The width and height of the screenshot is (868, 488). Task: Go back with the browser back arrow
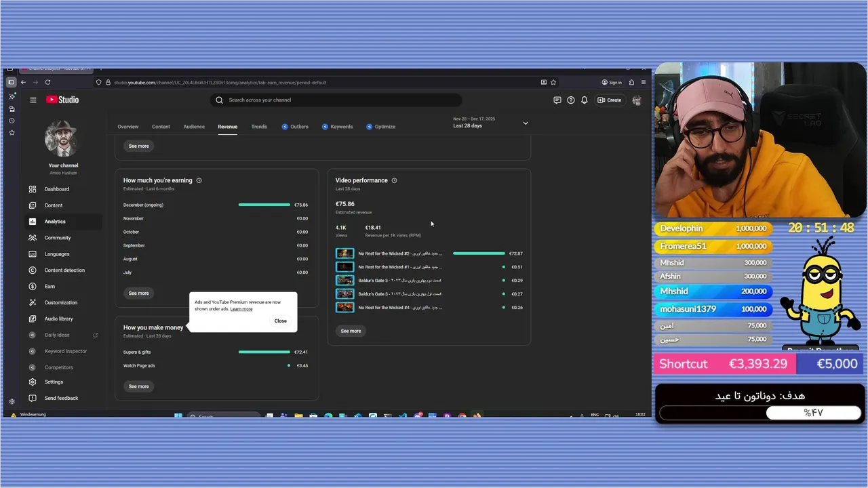coord(23,82)
